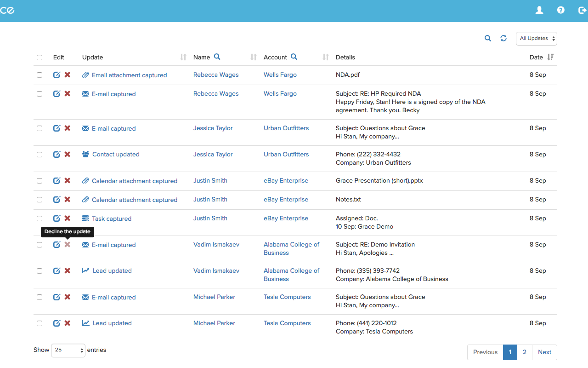588x368 pixels.
Task: Open the Show 25 entries dropdown
Action: 68,350
